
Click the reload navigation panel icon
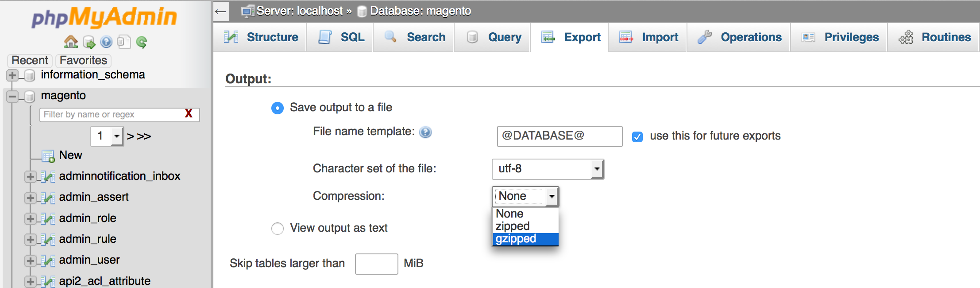point(142,42)
